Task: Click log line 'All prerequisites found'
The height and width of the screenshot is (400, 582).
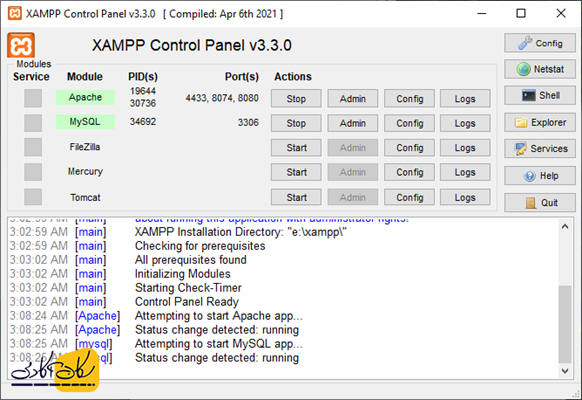Action: click(x=190, y=260)
